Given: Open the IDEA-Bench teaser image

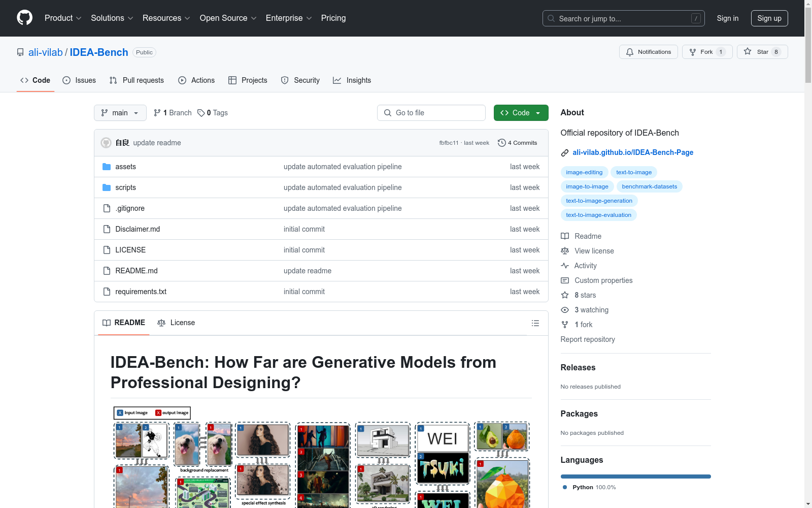Looking at the screenshot, I should point(321,457).
